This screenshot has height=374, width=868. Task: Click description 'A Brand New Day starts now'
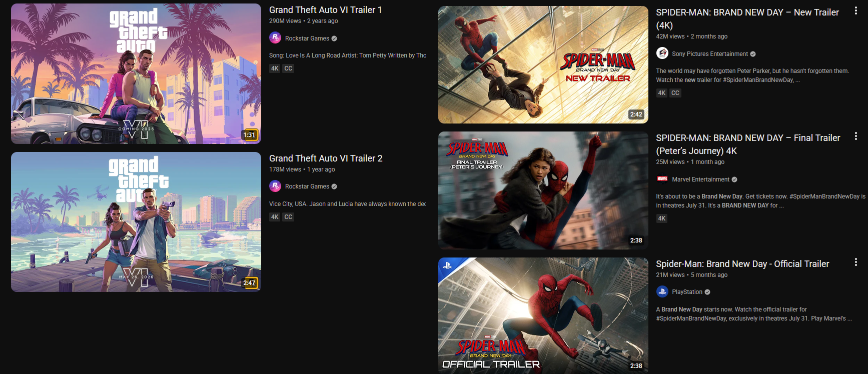point(754,314)
